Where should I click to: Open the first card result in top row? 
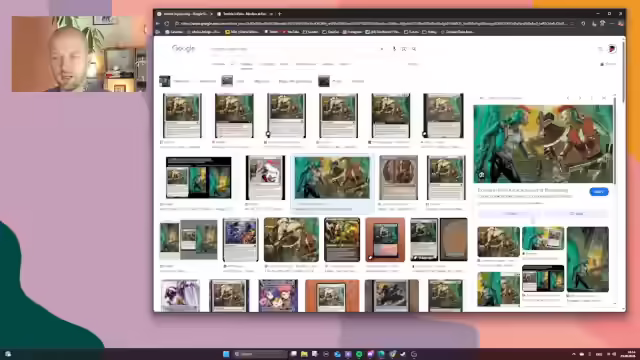(182, 116)
